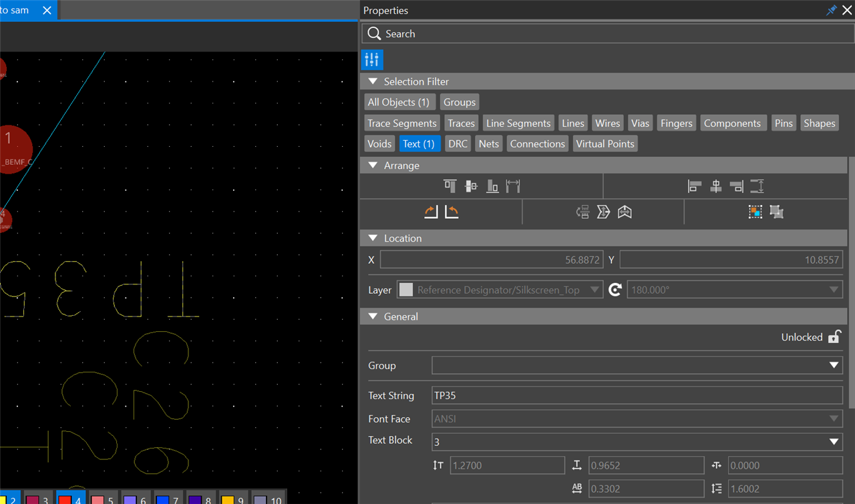Open the rotation angle 180.000° dropdown

point(735,290)
